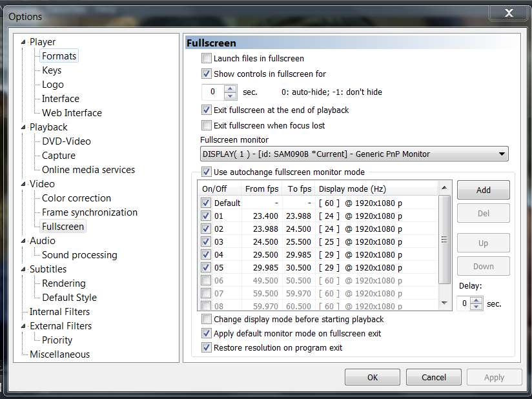The image size is (532, 399).
Task: Collapse the External Filters tree node
Action: [x=23, y=326]
